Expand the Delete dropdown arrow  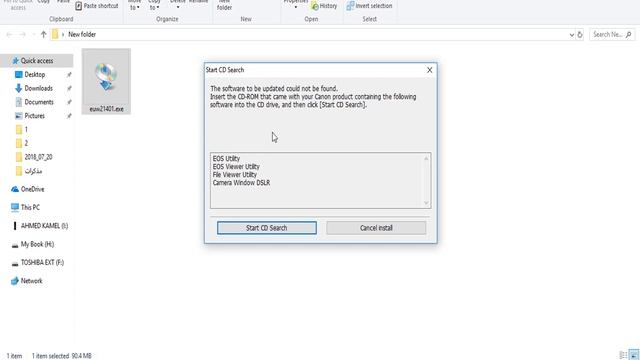pyautogui.click(x=178, y=7)
